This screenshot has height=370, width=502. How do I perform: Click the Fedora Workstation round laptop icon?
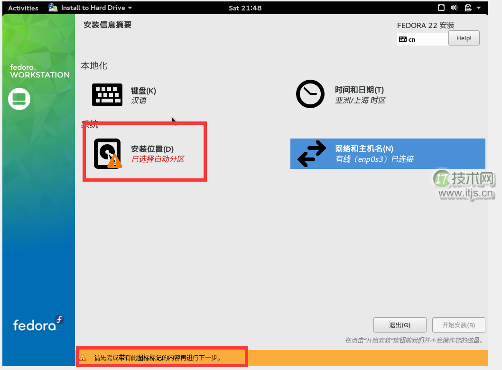19,99
